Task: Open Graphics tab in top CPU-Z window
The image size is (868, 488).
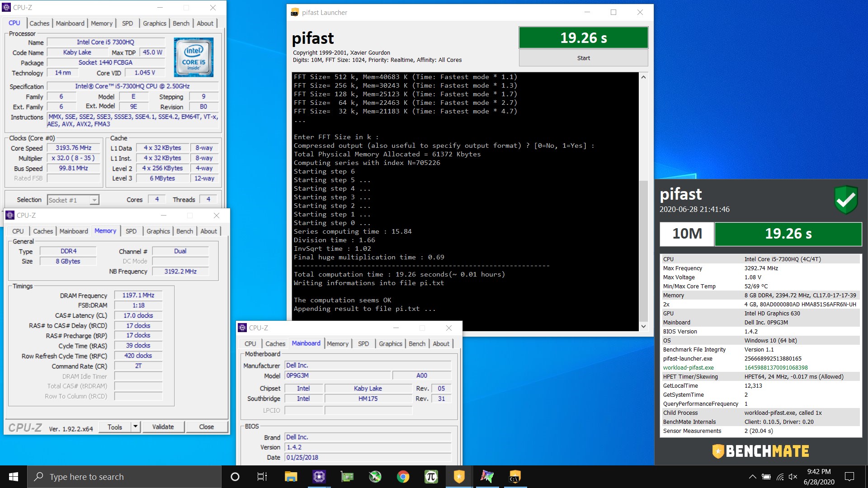Action: click(x=155, y=23)
